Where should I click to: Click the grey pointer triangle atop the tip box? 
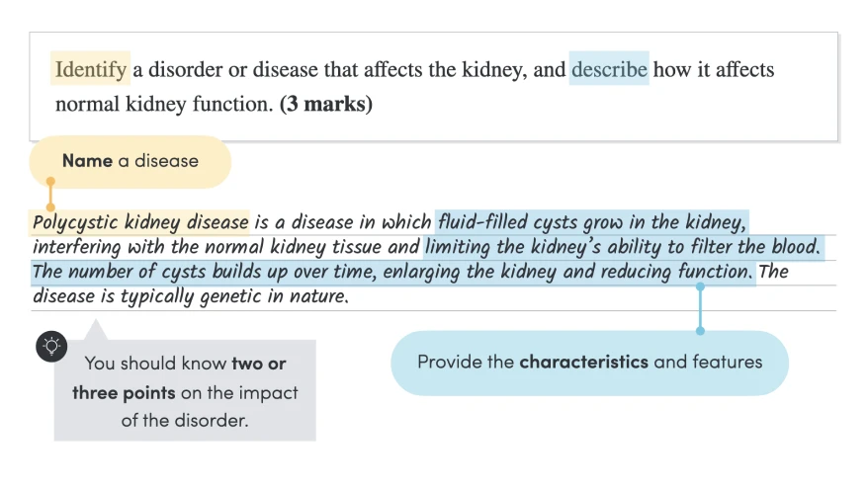[96, 330]
